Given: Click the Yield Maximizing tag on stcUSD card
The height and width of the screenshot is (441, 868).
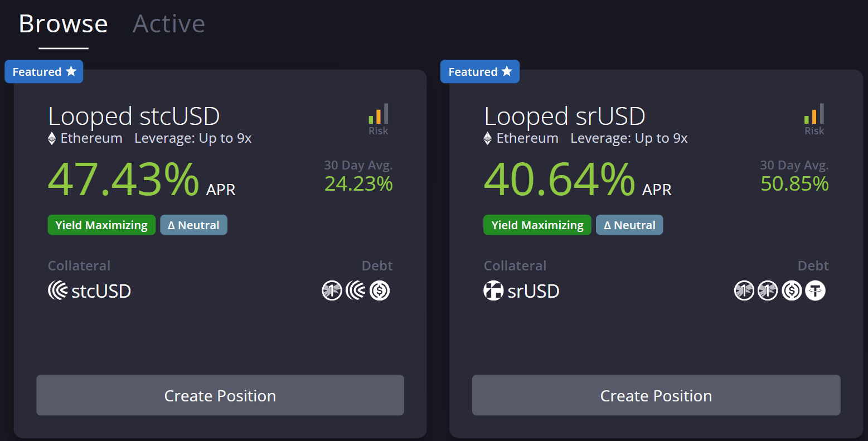Looking at the screenshot, I should coord(101,225).
